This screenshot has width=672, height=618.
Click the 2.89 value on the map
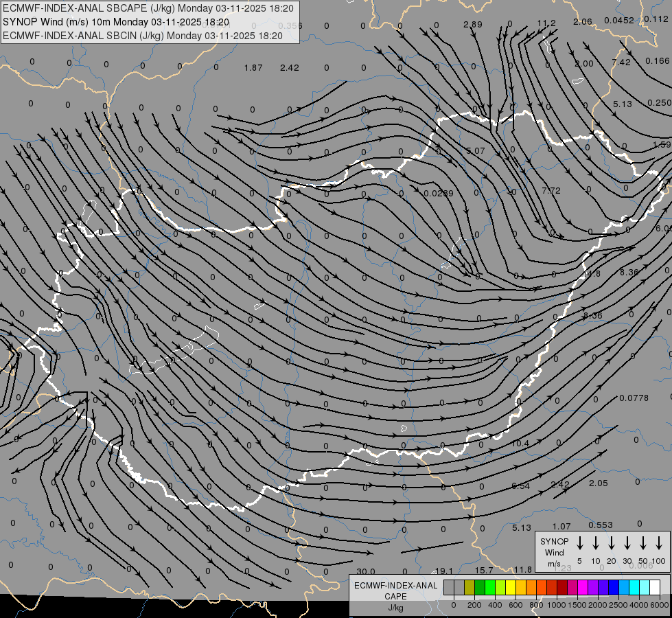point(473,25)
